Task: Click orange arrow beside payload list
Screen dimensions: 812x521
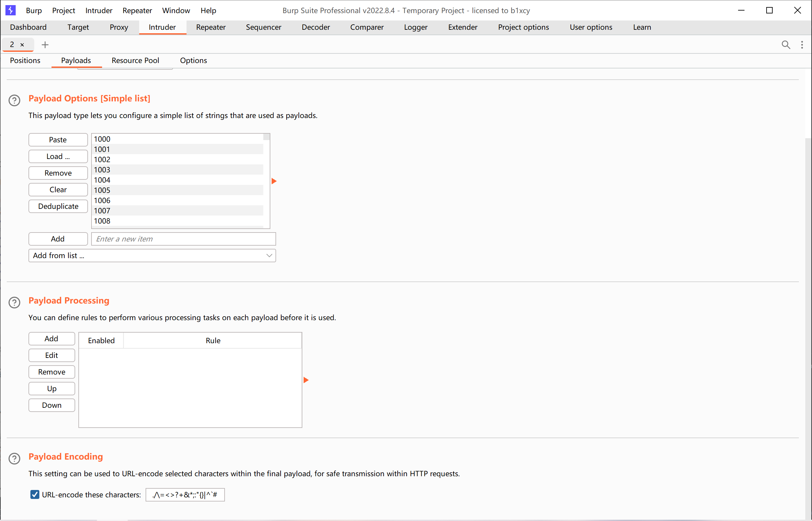Action: click(x=274, y=181)
